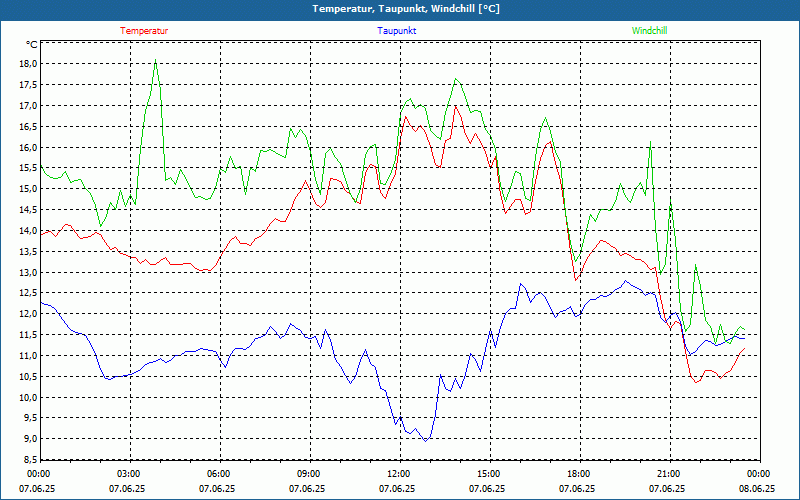Click the 18:00 time axis label
The image size is (800, 500).
pos(578,474)
